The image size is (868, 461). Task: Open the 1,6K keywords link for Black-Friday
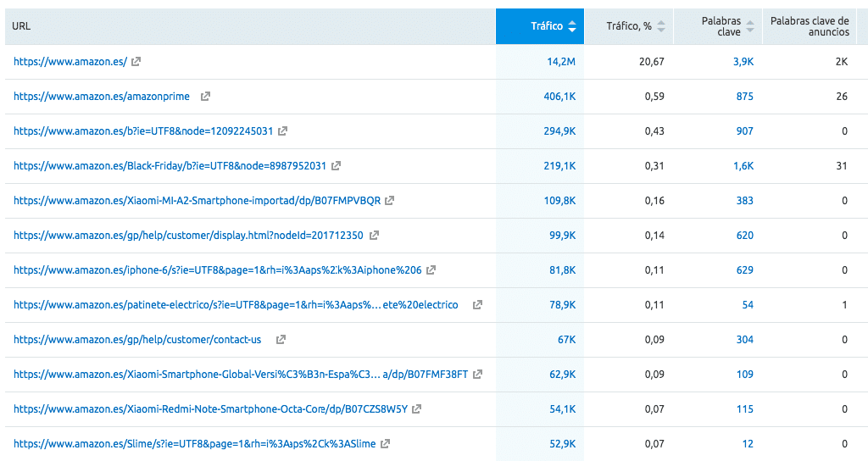(743, 165)
